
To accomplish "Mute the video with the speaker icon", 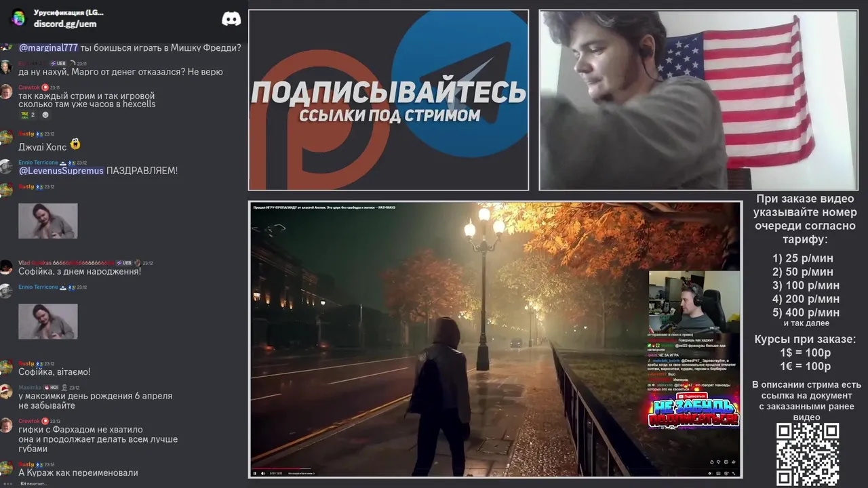I will [262, 473].
